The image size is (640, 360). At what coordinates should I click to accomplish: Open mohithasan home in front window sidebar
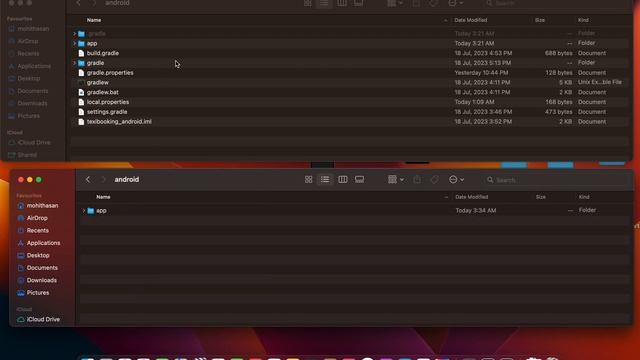pos(38,206)
